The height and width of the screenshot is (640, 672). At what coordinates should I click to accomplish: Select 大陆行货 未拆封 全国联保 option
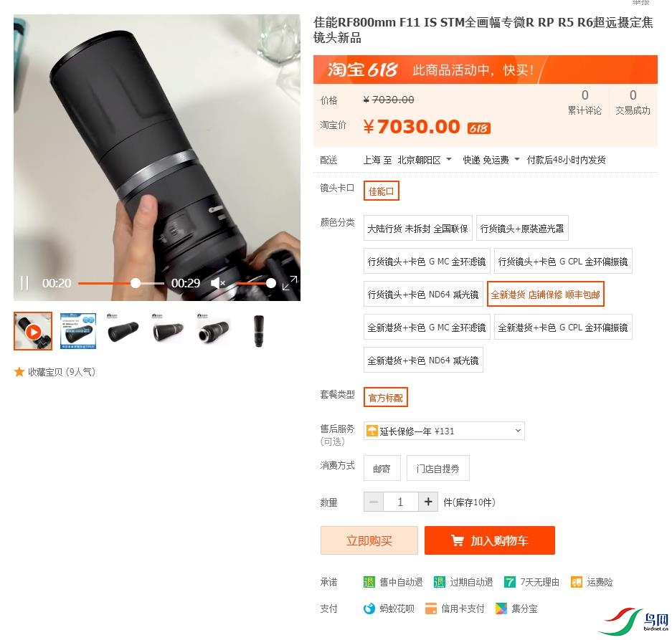tap(418, 229)
